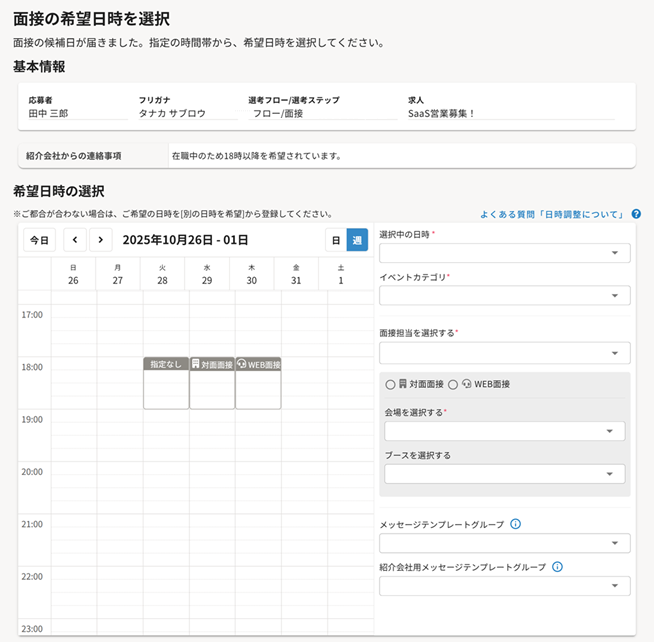Click the next week arrow button
The image size is (654, 642).
click(x=101, y=240)
